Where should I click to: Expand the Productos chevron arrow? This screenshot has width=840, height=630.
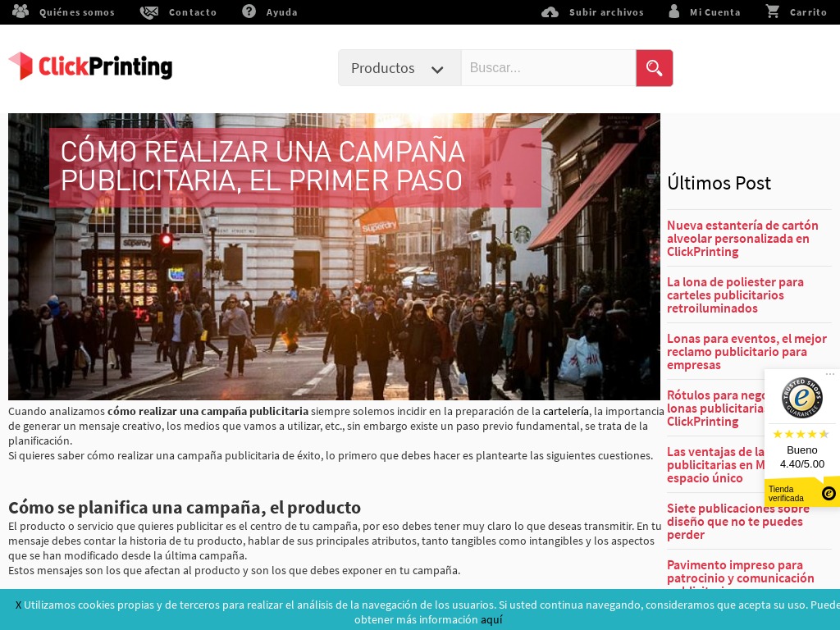437,70
